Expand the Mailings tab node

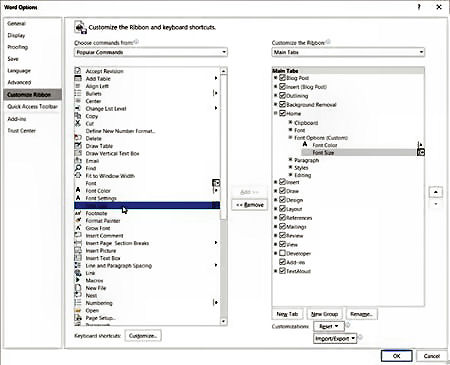tap(276, 226)
